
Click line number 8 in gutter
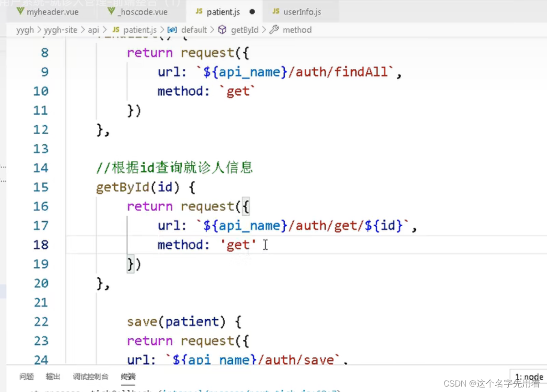[x=44, y=53]
